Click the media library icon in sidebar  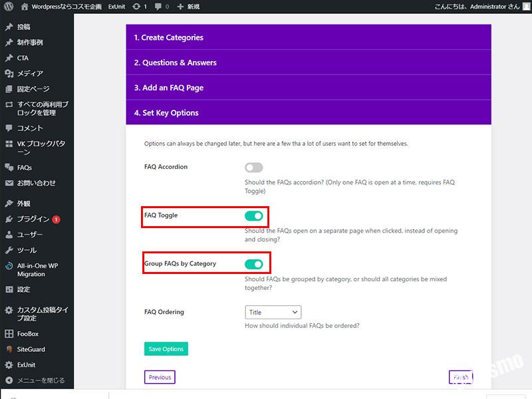(x=9, y=73)
